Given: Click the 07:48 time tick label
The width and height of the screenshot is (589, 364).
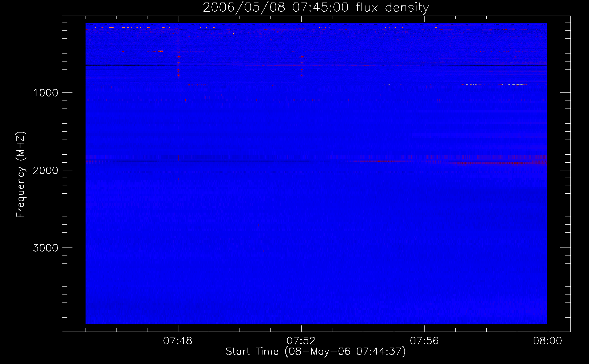Looking at the screenshot, I should pos(178,341).
